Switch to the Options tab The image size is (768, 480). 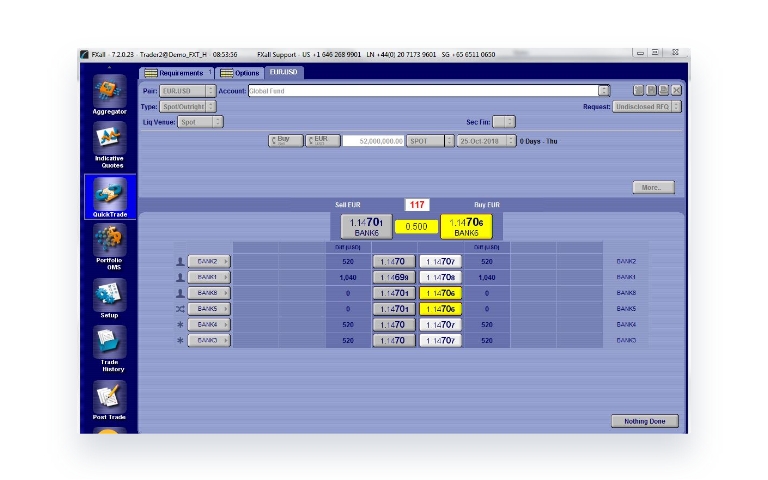240,73
